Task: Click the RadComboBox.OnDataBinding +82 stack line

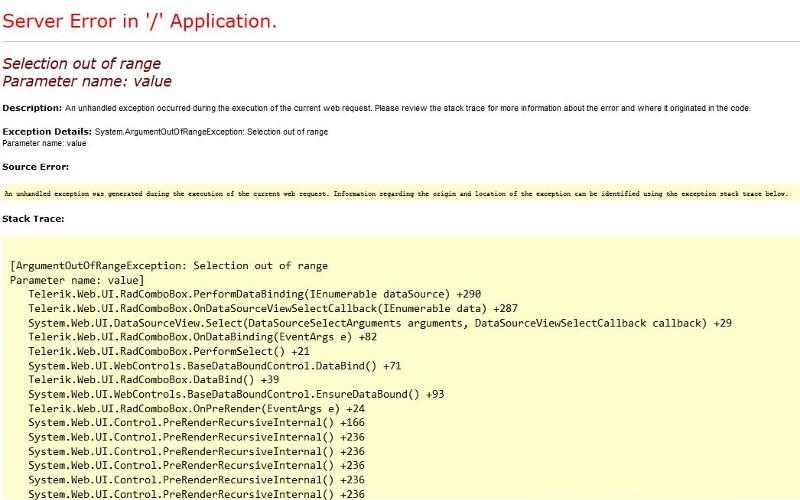Action: pyautogui.click(x=203, y=337)
